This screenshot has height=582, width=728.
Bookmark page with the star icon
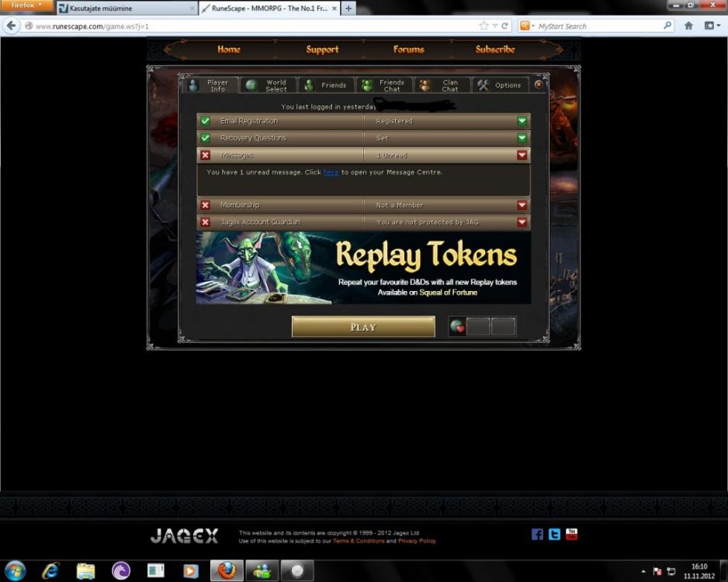click(x=484, y=26)
